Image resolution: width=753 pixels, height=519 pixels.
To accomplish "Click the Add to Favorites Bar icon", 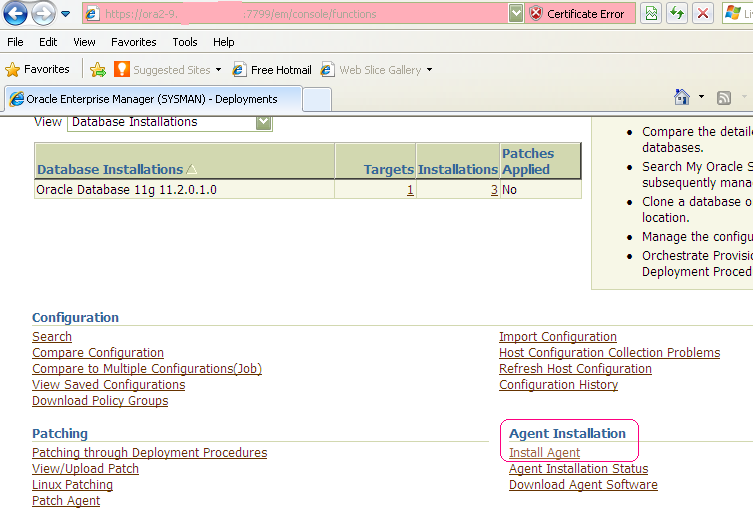I will (x=98, y=70).
